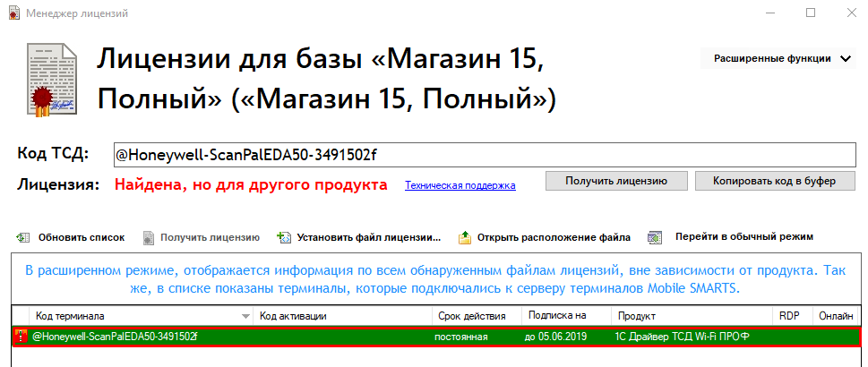
Task: Sort by the Код активации column header
Action: click(340, 316)
